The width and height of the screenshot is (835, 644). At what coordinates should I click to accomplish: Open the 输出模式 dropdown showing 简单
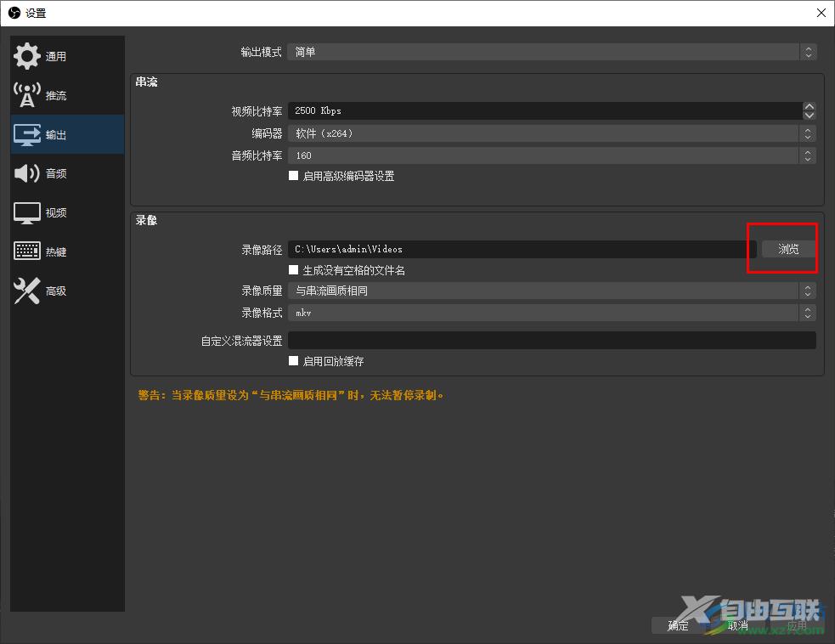tap(551, 52)
